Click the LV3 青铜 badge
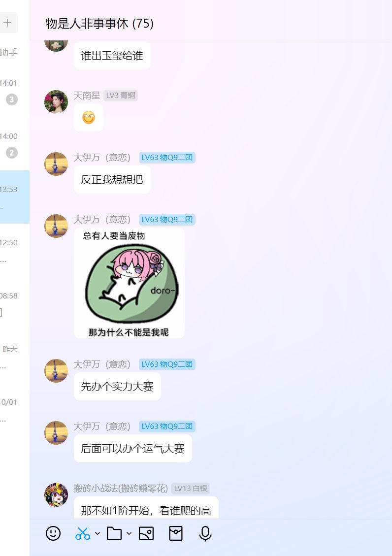This screenshot has height=556, width=392. (121, 96)
